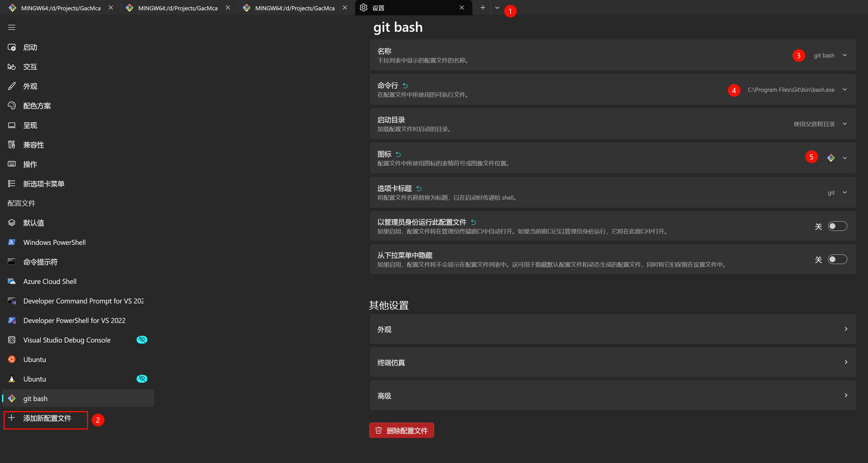Image resolution: width=868 pixels, height=463 pixels.
Task: Click the new tab plus icon
Action: point(483,8)
